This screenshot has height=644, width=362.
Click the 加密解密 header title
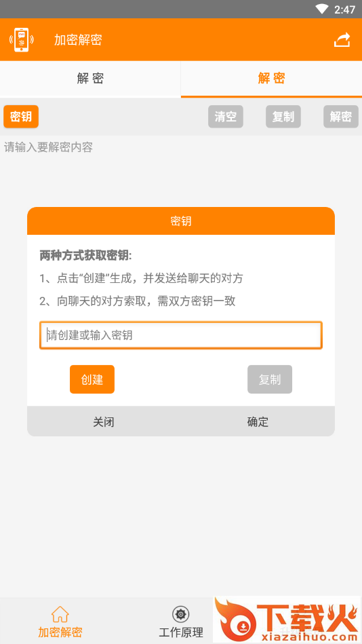[x=78, y=40]
